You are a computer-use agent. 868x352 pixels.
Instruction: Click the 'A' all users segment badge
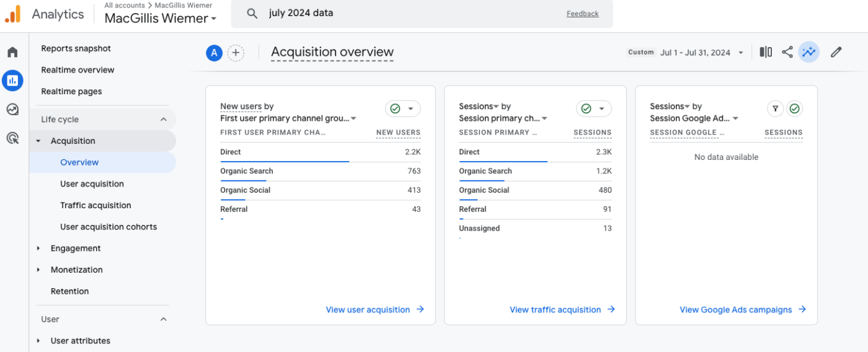pos(214,53)
